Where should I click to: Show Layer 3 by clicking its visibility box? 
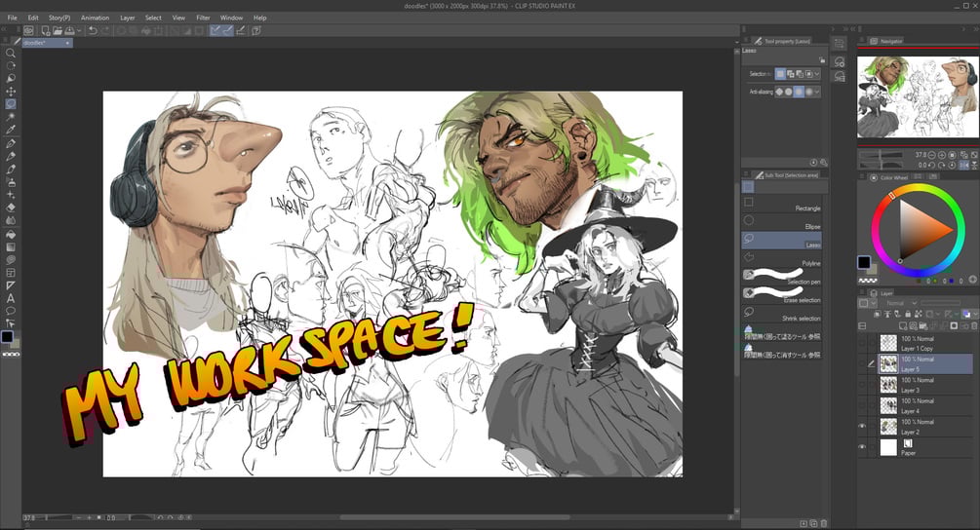(861, 384)
